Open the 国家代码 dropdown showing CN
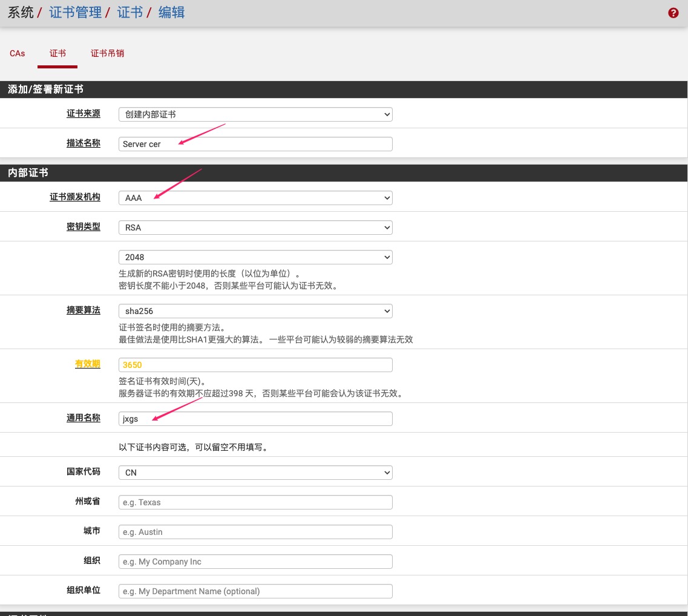This screenshot has height=616, width=688. click(x=255, y=473)
